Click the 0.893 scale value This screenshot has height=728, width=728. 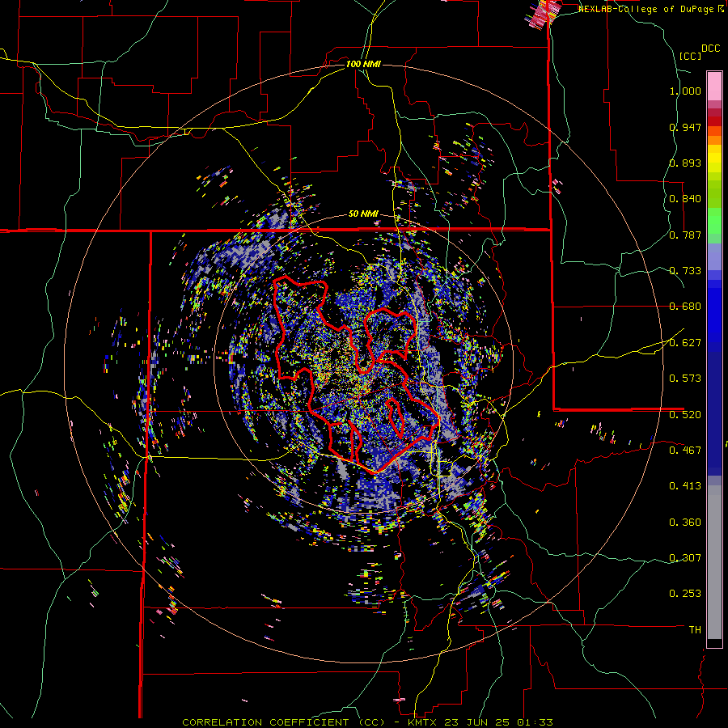pyautogui.click(x=685, y=163)
